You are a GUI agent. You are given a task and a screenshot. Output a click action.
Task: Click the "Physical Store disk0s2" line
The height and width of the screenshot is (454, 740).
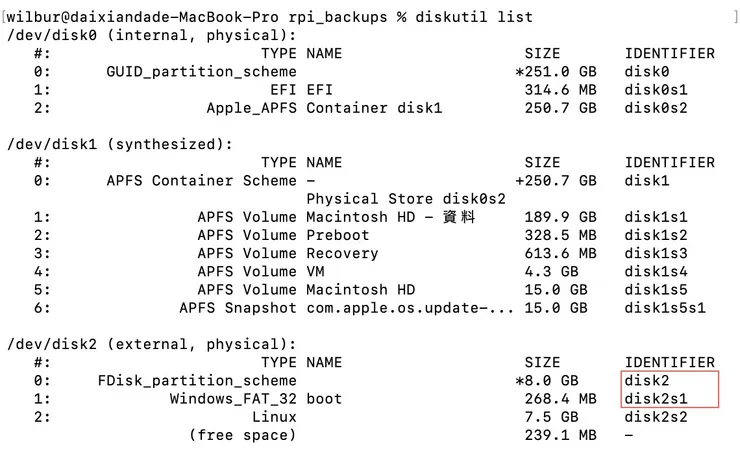[405, 199]
